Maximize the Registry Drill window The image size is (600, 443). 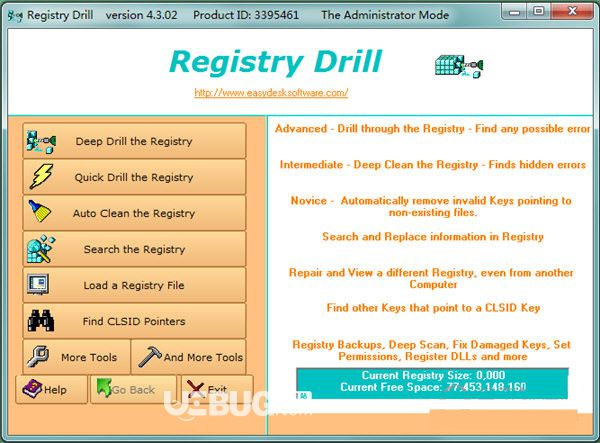coord(539,12)
